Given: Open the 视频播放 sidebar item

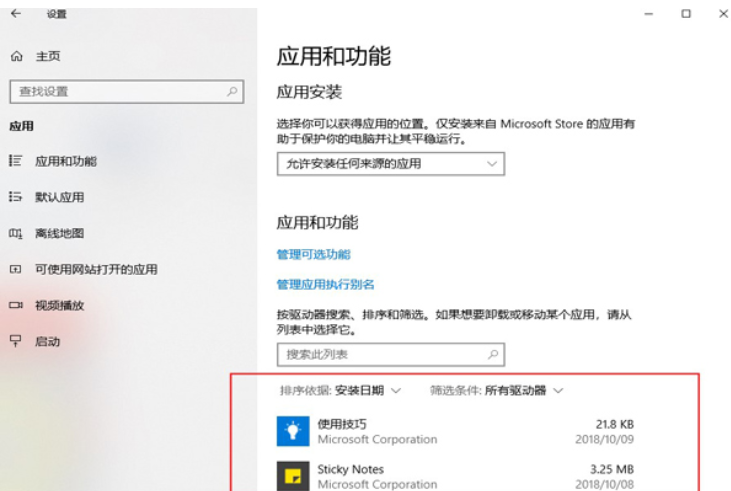Looking at the screenshot, I should [60, 305].
